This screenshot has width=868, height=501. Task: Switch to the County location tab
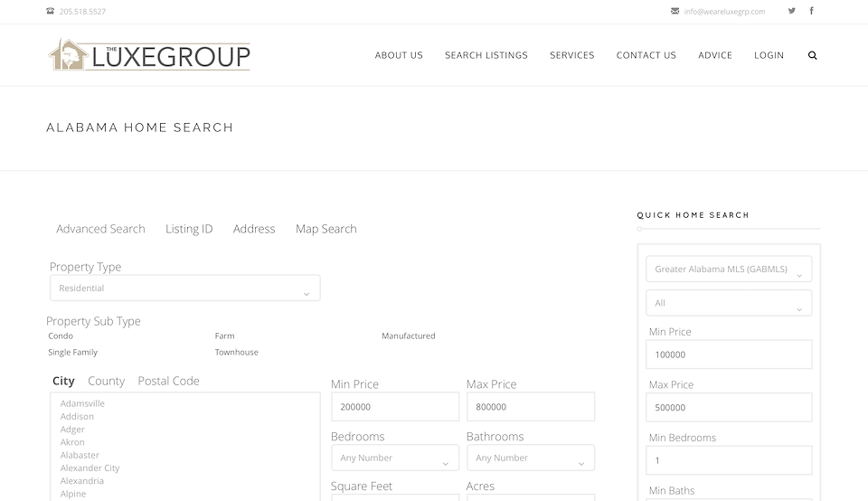tap(106, 382)
